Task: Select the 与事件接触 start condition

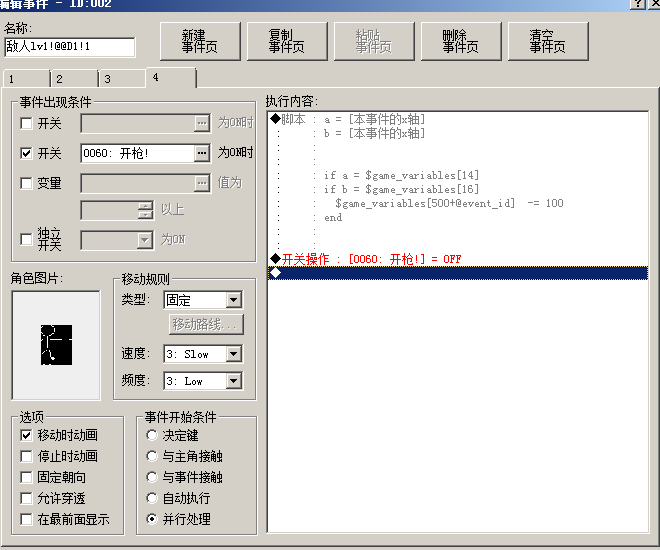Action: click(152, 477)
